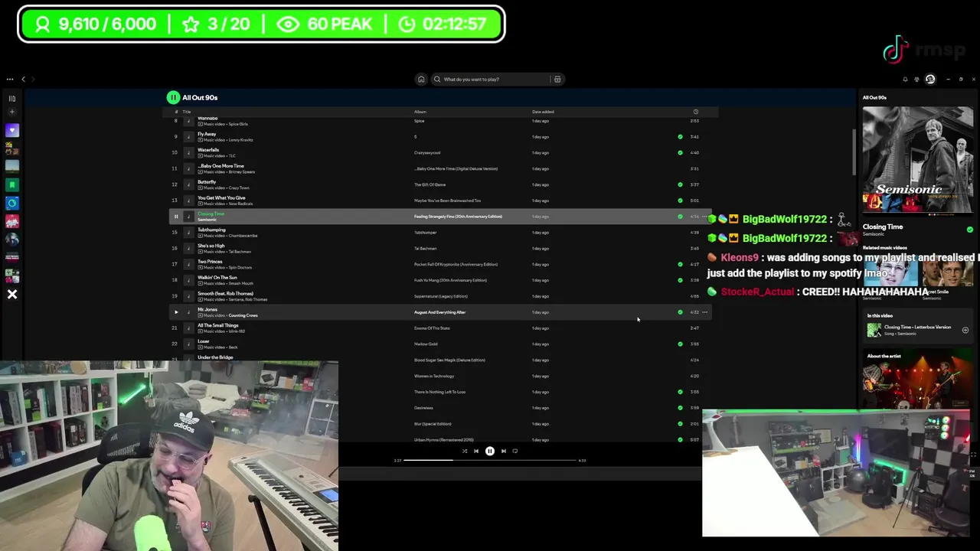Skip to previous track
980x551 pixels.
coord(476,451)
